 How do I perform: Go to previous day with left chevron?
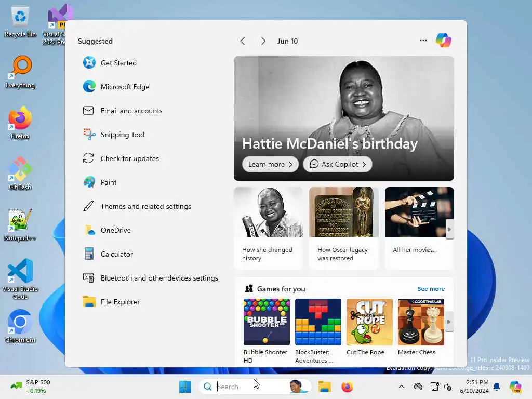click(x=243, y=41)
